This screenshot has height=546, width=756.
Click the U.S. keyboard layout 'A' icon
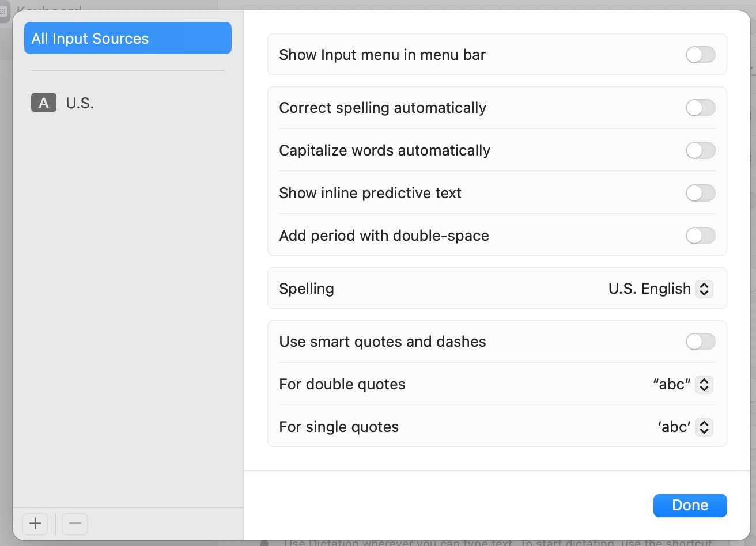click(44, 103)
